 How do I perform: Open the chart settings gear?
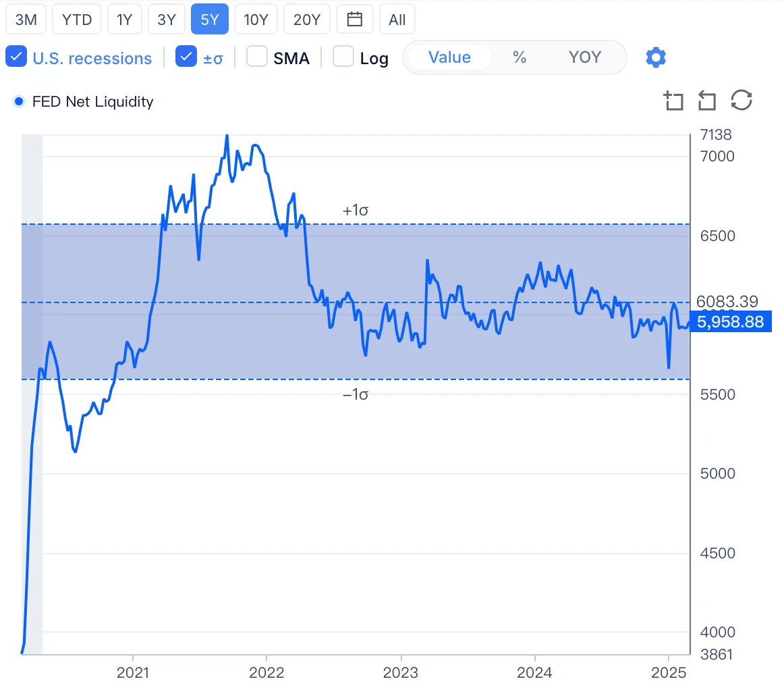coord(656,58)
